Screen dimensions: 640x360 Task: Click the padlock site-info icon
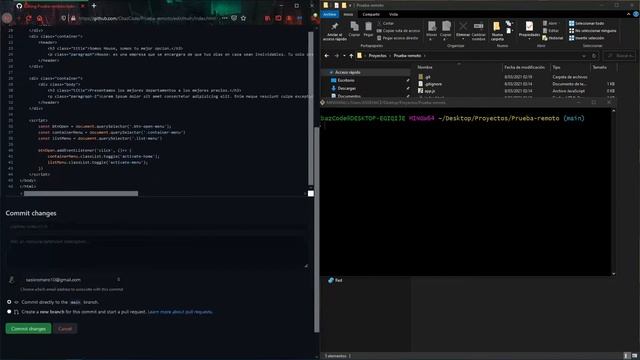pyautogui.click(x=73, y=18)
